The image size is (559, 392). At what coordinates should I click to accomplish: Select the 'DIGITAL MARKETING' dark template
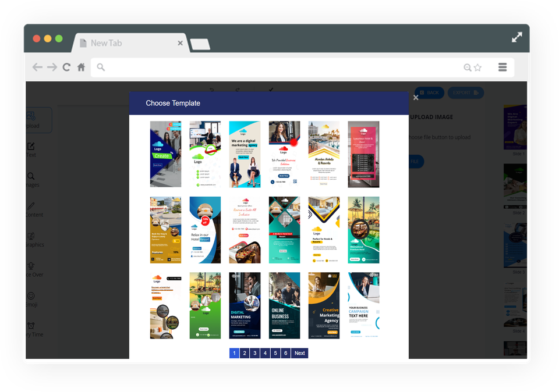(245, 305)
